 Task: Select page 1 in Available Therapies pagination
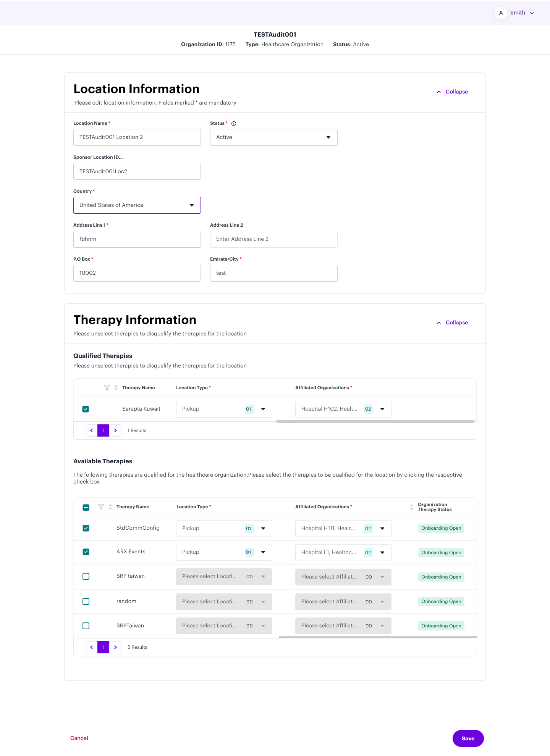coord(104,647)
